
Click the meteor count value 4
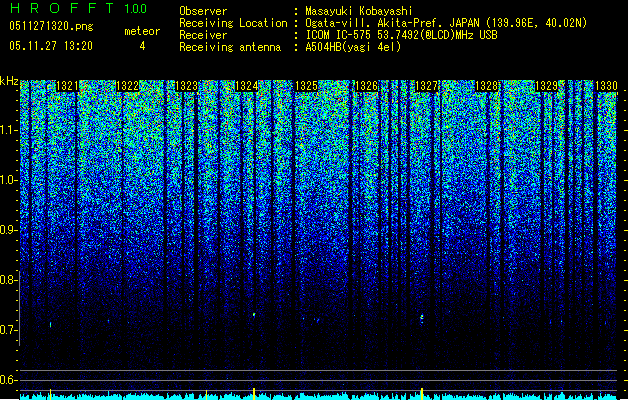click(x=142, y=46)
